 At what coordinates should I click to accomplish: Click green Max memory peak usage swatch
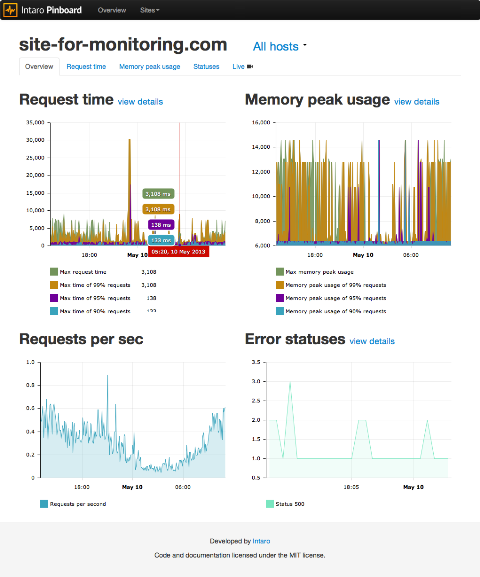[280, 272]
